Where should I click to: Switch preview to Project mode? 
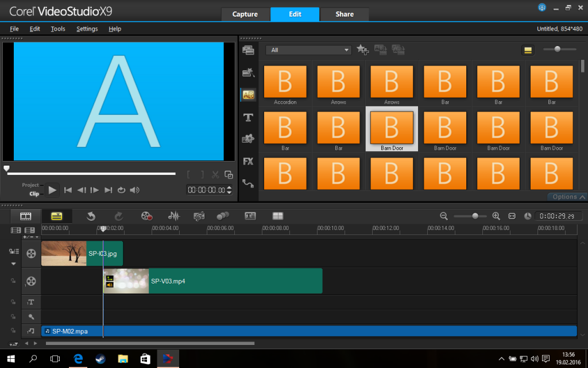point(30,185)
